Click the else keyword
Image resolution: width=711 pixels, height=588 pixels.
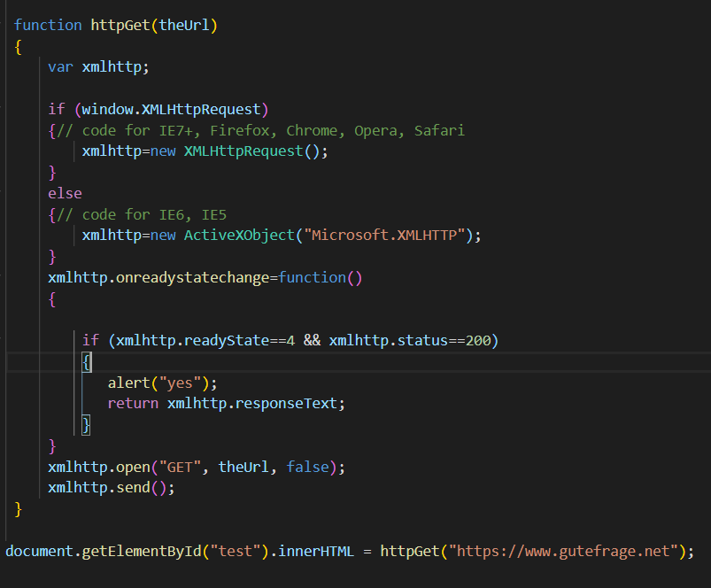point(65,192)
